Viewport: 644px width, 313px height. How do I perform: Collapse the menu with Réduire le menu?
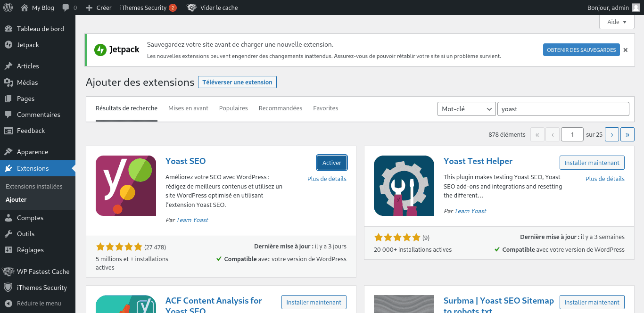pyautogui.click(x=39, y=303)
